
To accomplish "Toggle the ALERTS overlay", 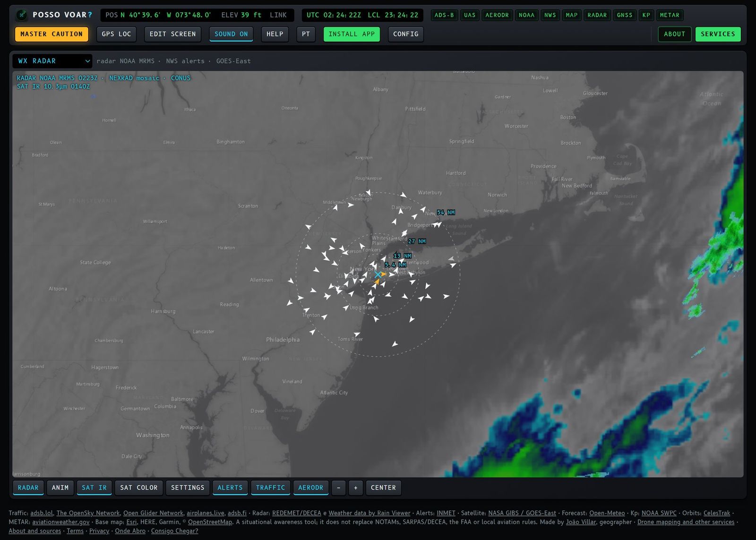I will (x=230, y=488).
